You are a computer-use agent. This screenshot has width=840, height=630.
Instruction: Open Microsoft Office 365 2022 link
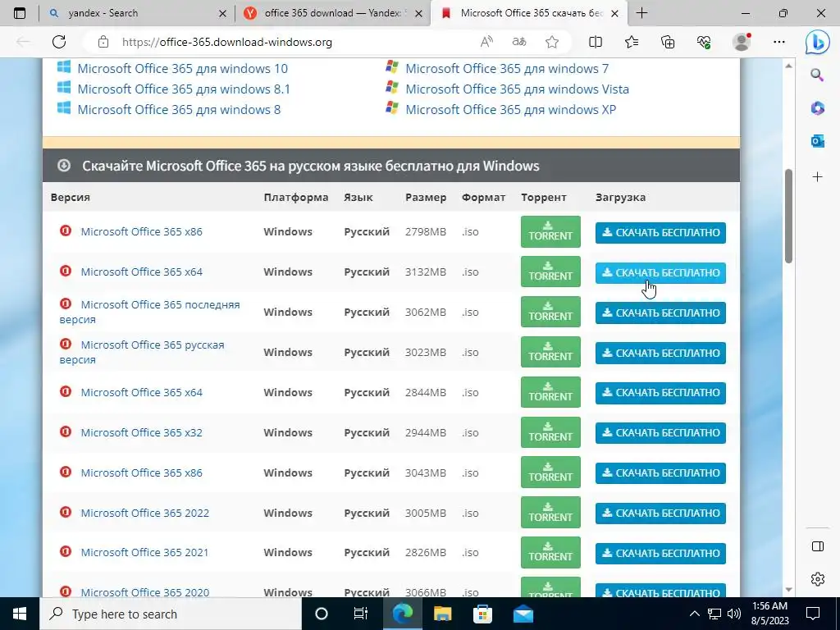(x=144, y=513)
